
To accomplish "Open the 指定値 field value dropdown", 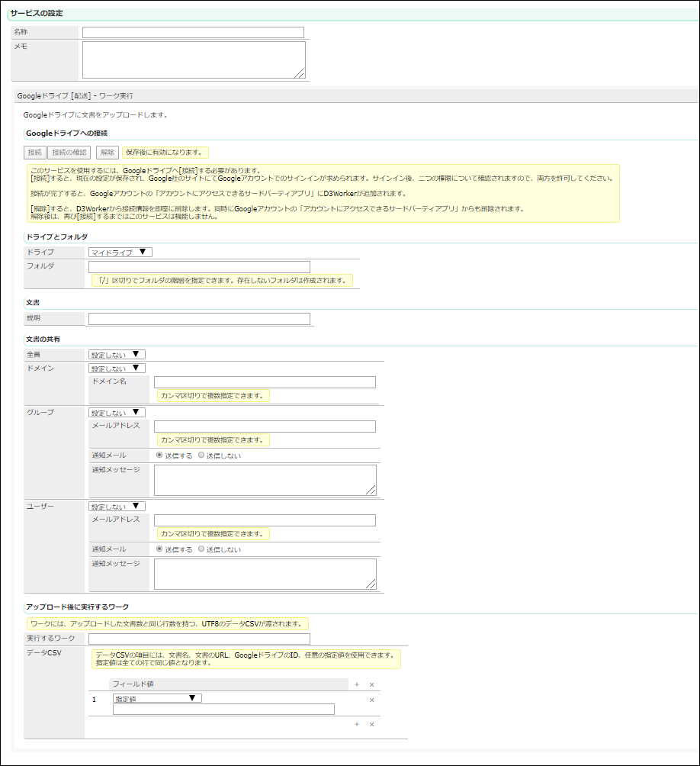I will tap(157, 698).
